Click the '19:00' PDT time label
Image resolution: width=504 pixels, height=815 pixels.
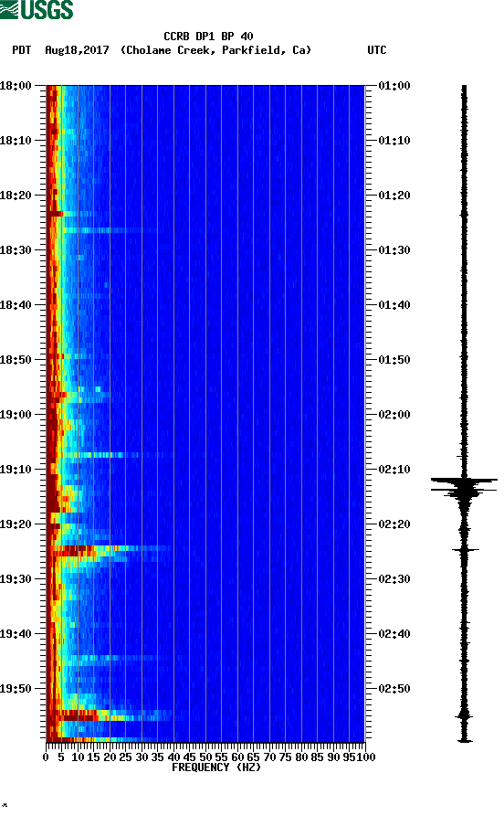click(16, 415)
